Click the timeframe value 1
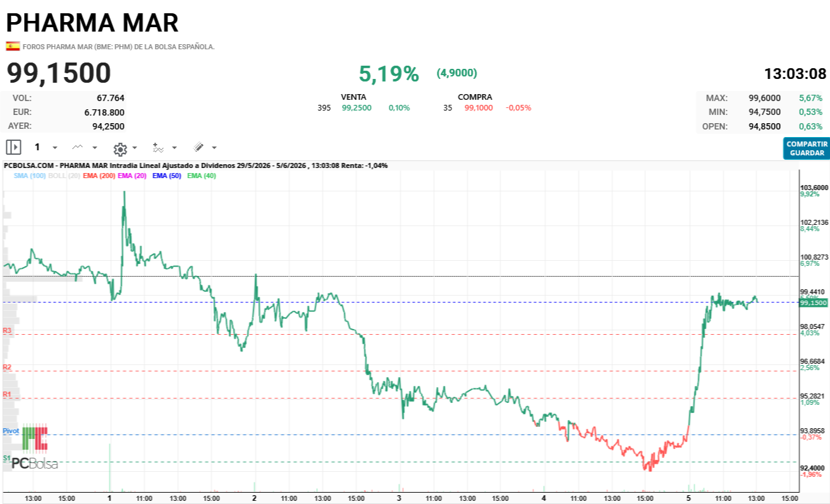Screen dimensions: 830x504 [37, 147]
